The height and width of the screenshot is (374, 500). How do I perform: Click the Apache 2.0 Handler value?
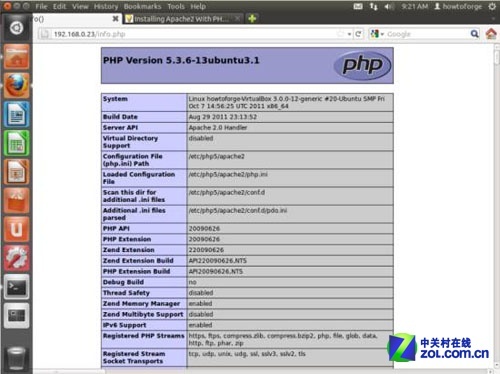(x=218, y=127)
